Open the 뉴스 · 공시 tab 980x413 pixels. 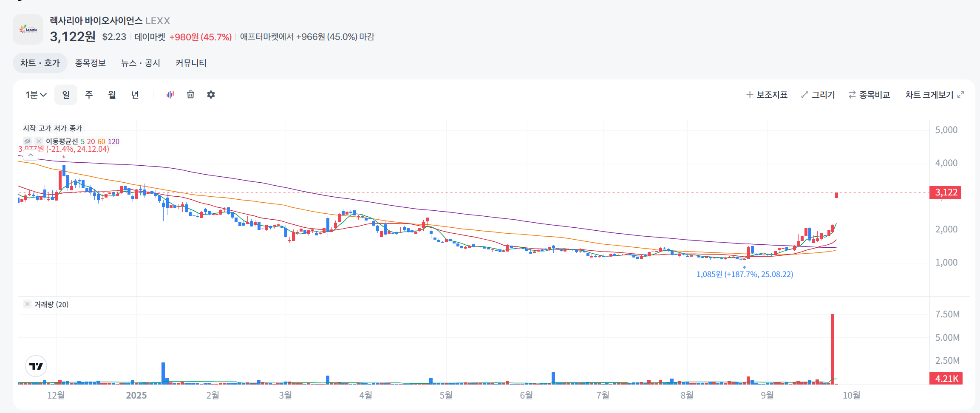141,63
